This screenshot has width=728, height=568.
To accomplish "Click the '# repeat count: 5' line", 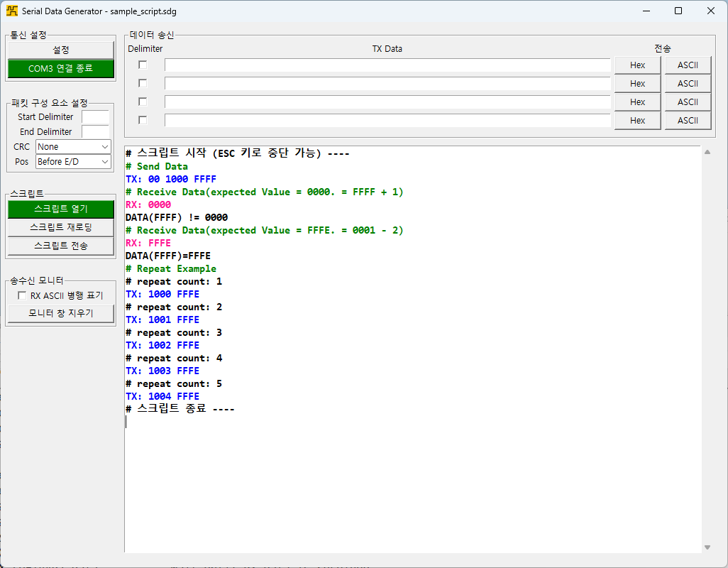I will pos(174,383).
